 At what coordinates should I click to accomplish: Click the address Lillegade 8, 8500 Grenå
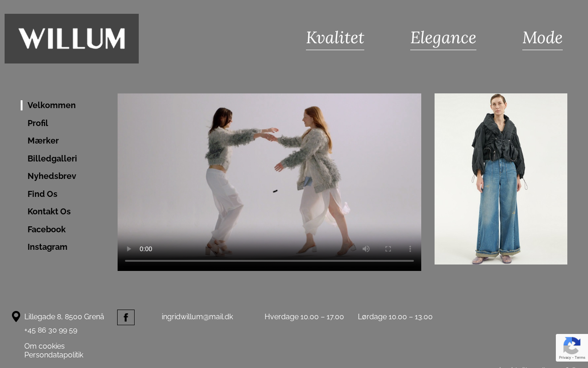(64, 317)
